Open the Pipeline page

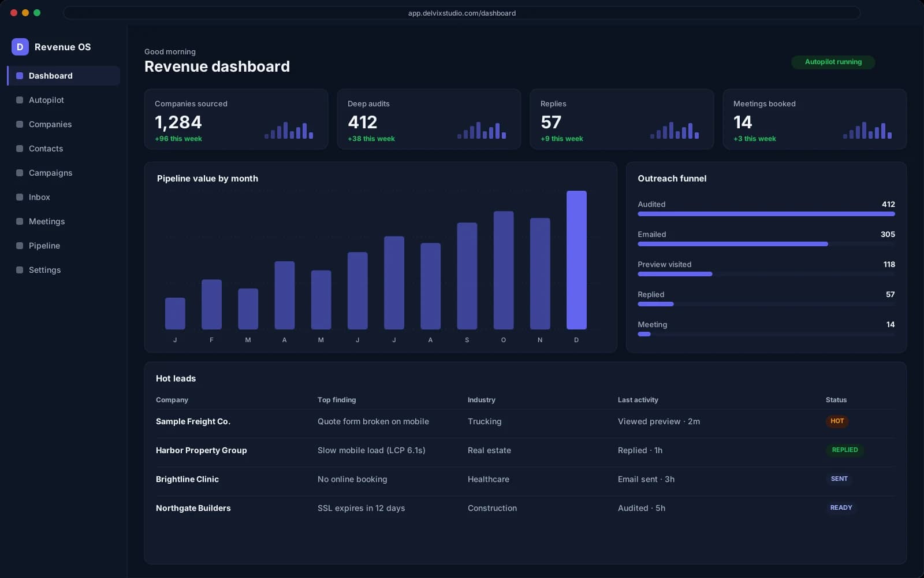point(64,246)
